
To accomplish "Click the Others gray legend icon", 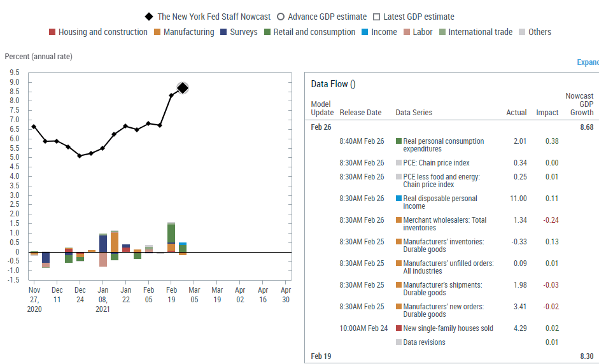I will coord(523,32).
